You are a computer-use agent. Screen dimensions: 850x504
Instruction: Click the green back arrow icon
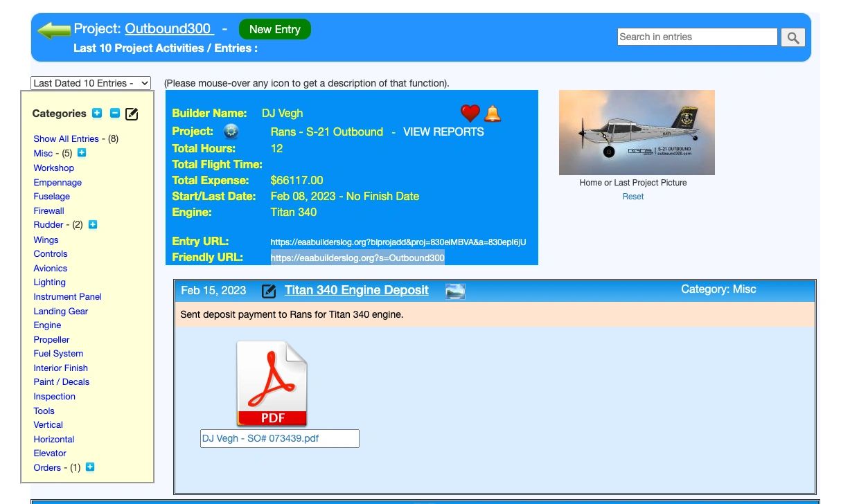click(54, 30)
